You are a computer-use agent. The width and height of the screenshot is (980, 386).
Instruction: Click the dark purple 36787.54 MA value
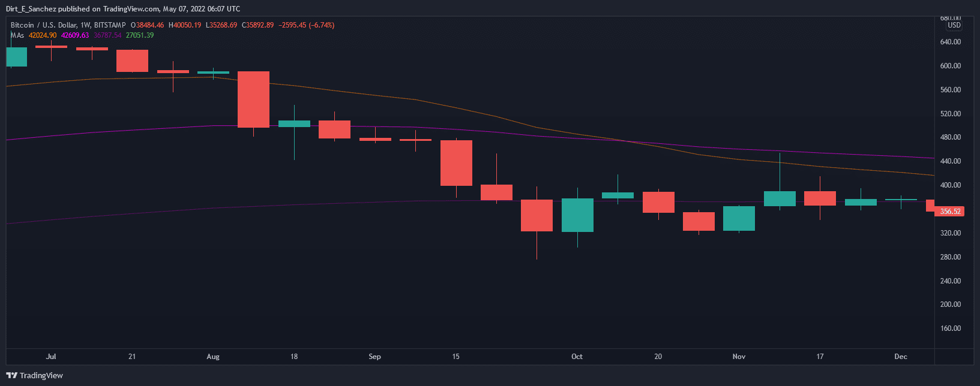tap(107, 35)
